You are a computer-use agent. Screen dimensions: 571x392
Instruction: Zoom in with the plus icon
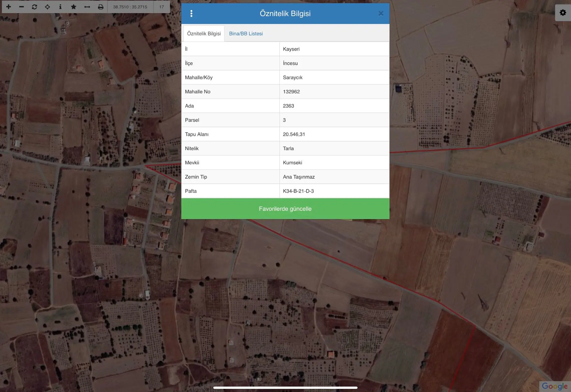coord(9,7)
